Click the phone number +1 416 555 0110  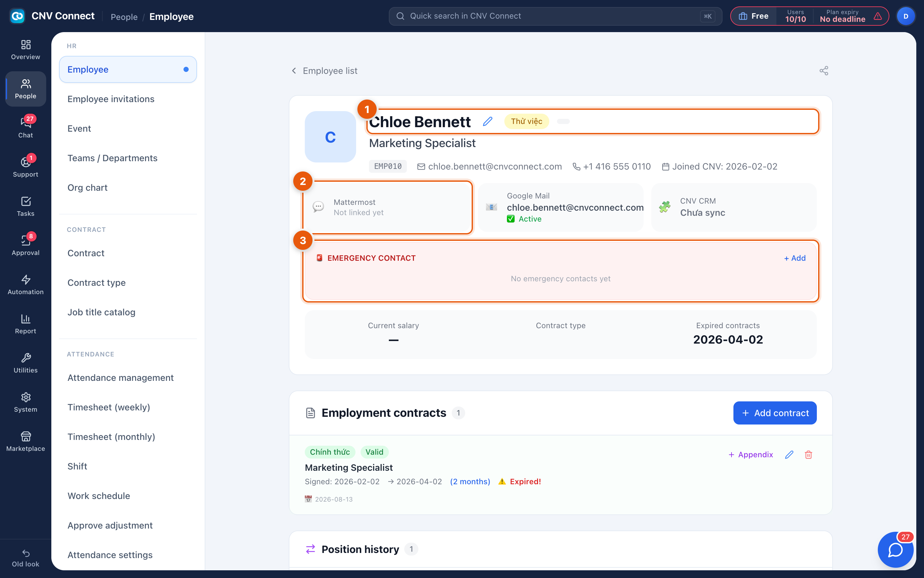[617, 167]
